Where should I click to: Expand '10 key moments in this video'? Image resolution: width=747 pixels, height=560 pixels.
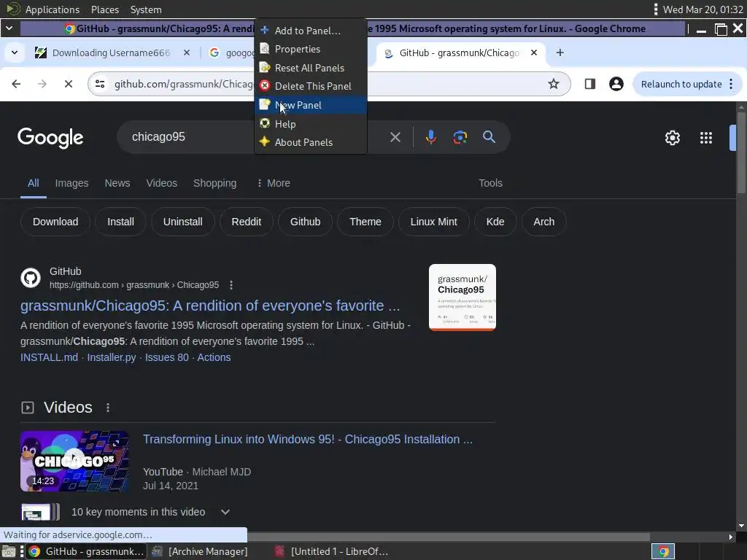225,512
